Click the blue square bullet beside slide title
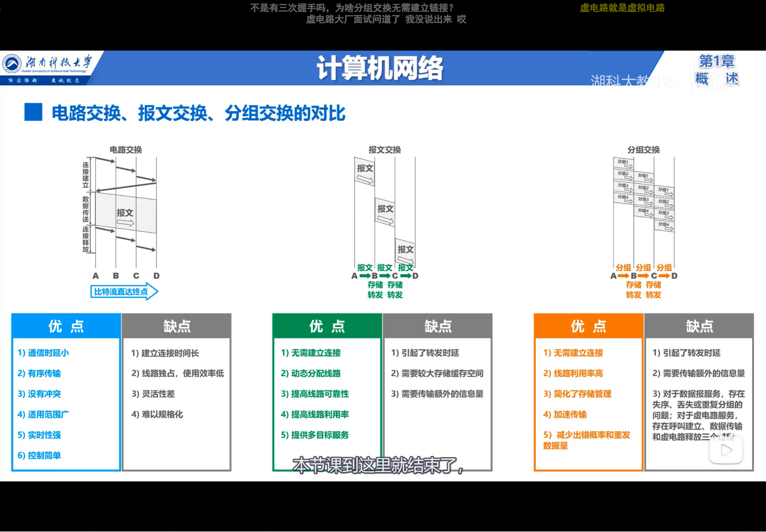 [x=33, y=112]
